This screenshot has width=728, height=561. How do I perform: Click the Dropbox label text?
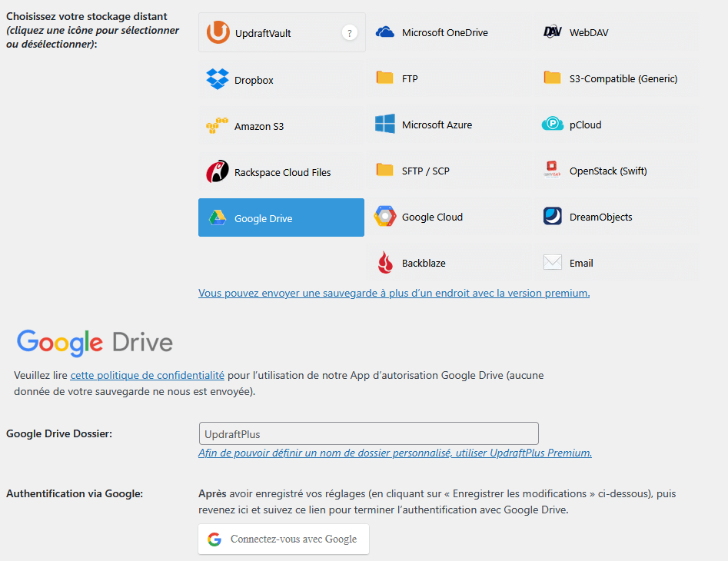tap(254, 80)
